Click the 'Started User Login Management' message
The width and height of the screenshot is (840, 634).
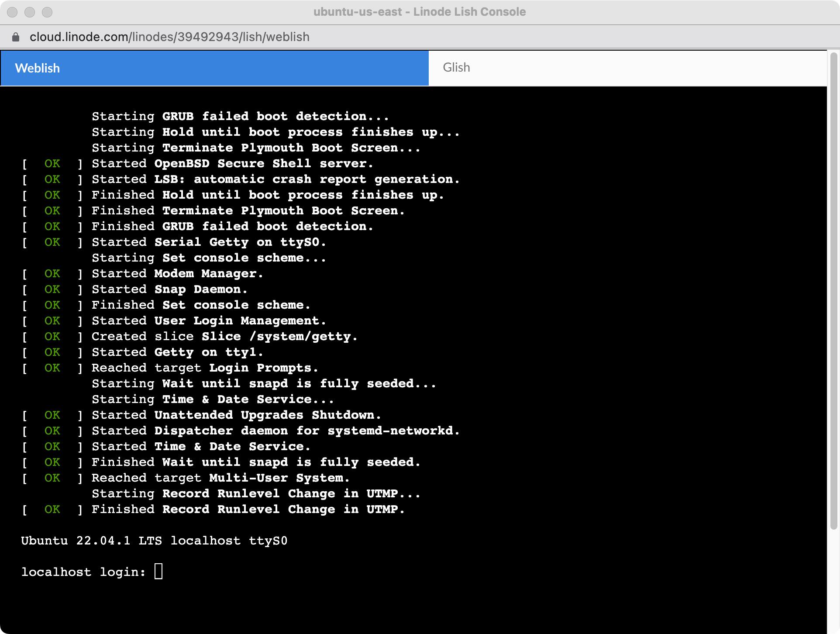(209, 320)
